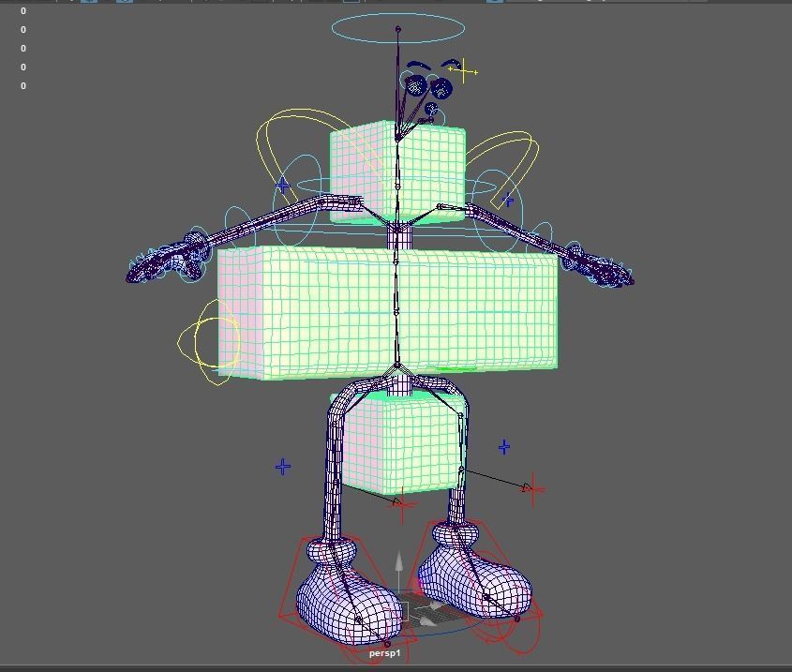The height and width of the screenshot is (672, 792).
Task: Select the yellow cross locator beside the right eyebrow
Action: pos(464,71)
